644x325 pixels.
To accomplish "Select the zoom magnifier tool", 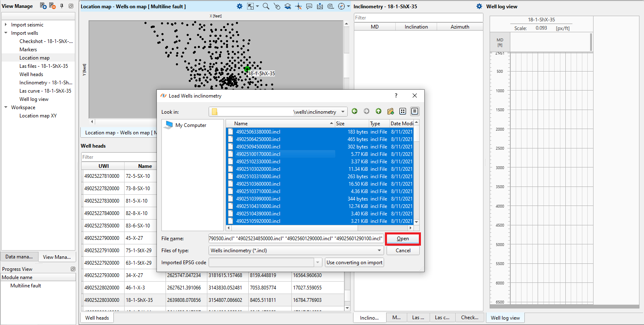I will [x=266, y=6].
